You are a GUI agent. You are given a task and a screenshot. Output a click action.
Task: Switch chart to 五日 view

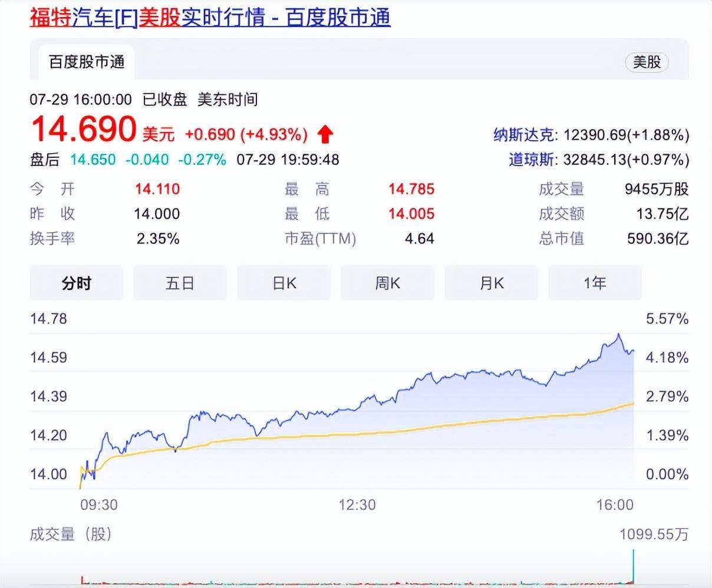tap(180, 283)
